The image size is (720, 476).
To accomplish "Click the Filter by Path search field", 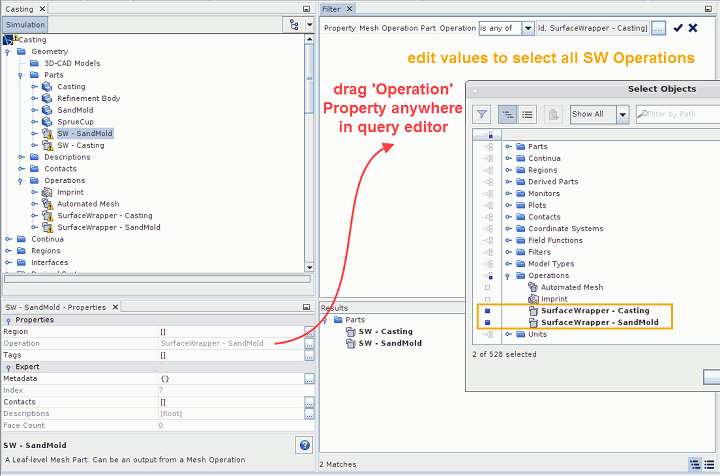I will pyautogui.click(x=678, y=114).
